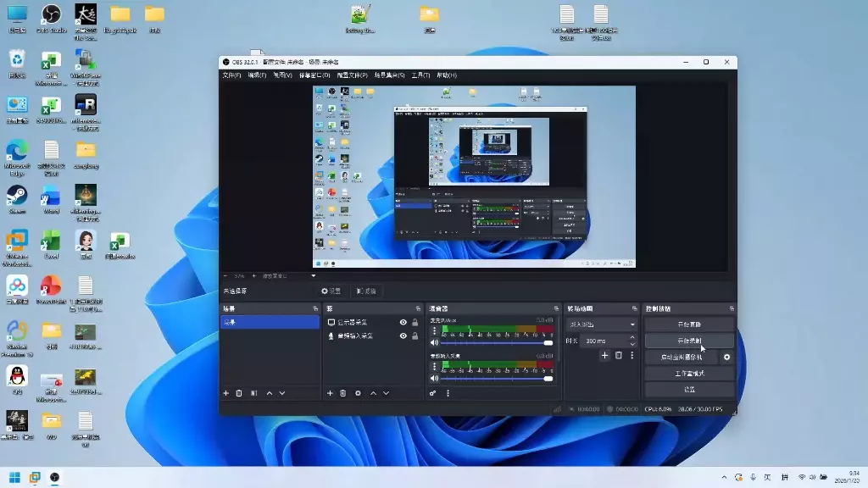Viewport: 868px width, 488px height.
Task: Move source down with Sources dock down arrow
Action: [x=387, y=393]
